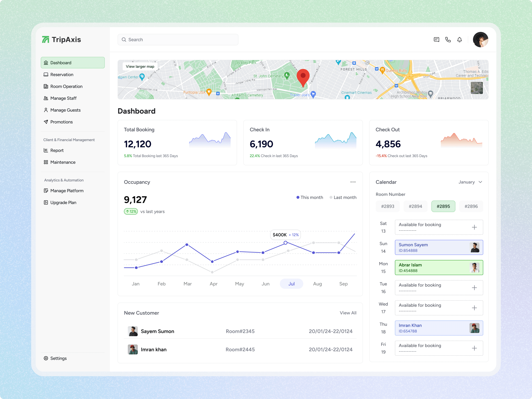
Task: Click View All new customers link
Action: click(348, 313)
